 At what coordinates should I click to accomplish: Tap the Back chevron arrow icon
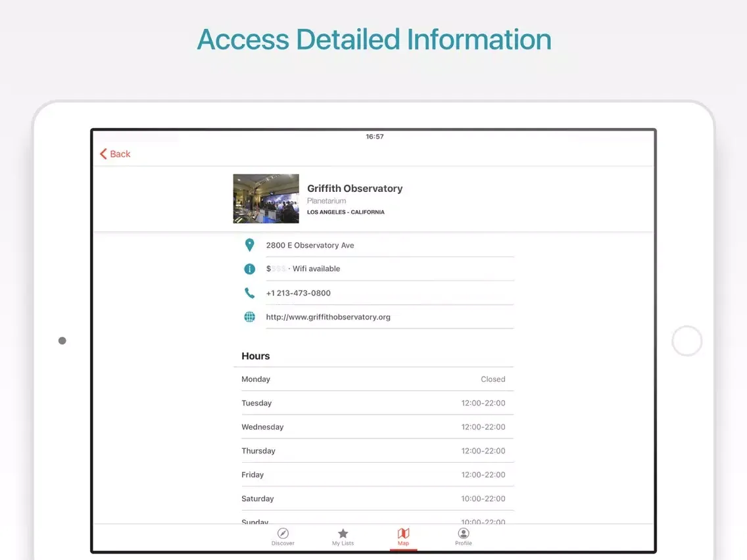[x=103, y=154]
